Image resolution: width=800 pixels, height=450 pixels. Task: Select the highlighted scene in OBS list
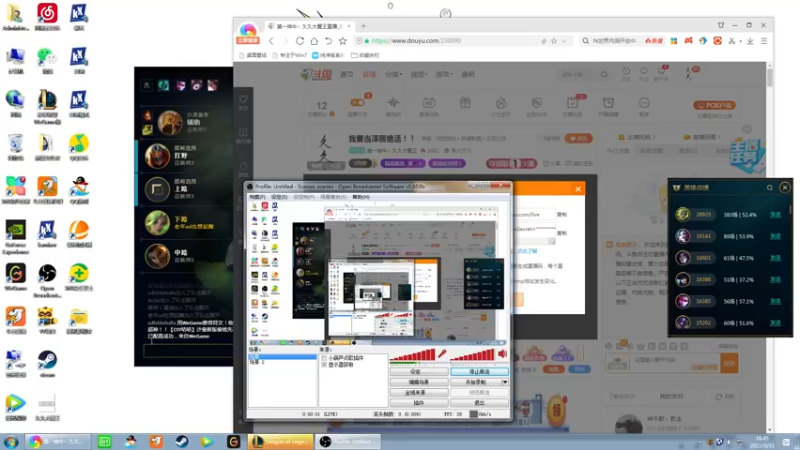click(282, 357)
